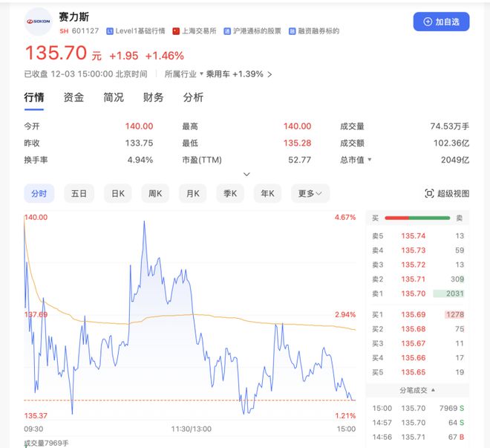This screenshot has height=448, width=490.
Task: Open the 乘用车 industry link
Action: (x=218, y=74)
